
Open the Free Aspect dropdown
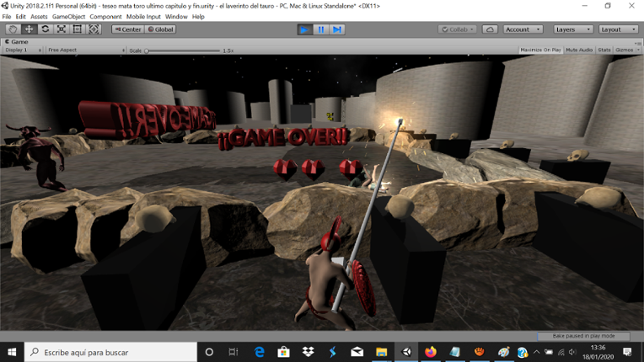pyautogui.click(x=84, y=51)
